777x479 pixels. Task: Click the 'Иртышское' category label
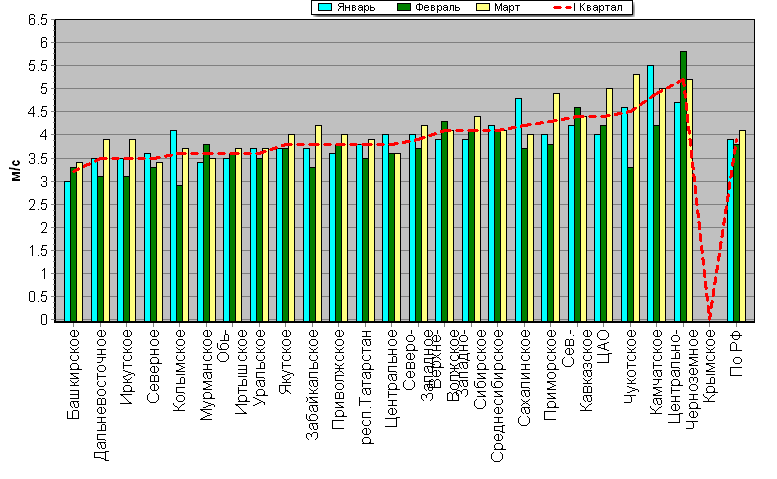click(241, 372)
